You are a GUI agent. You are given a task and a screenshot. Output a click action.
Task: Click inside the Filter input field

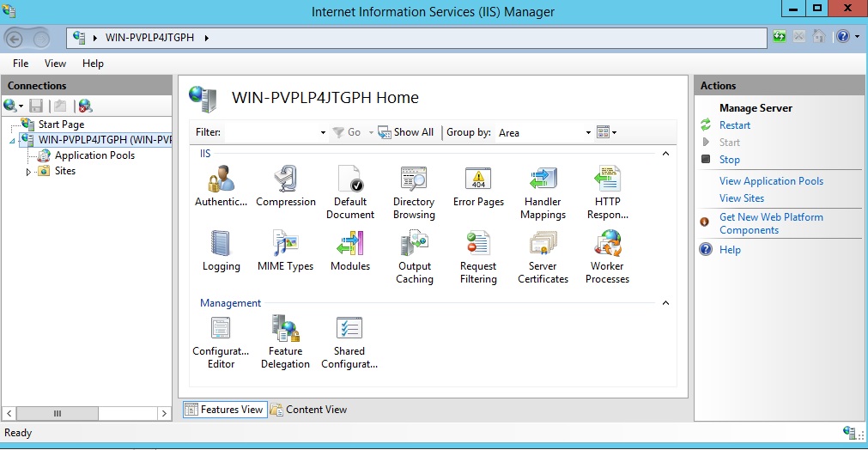point(270,133)
